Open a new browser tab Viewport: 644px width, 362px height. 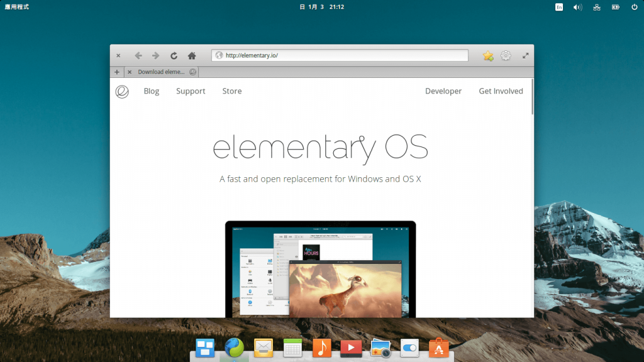click(x=117, y=72)
